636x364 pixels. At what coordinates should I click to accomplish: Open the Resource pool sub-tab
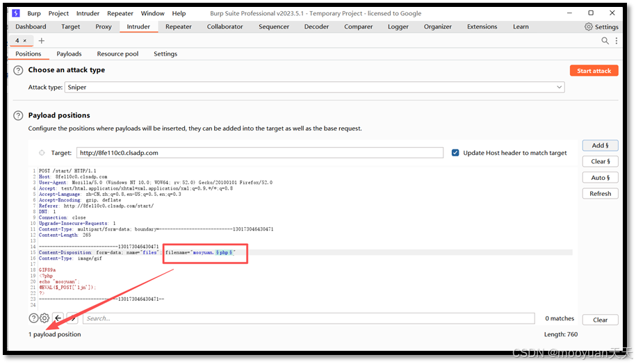(117, 54)
